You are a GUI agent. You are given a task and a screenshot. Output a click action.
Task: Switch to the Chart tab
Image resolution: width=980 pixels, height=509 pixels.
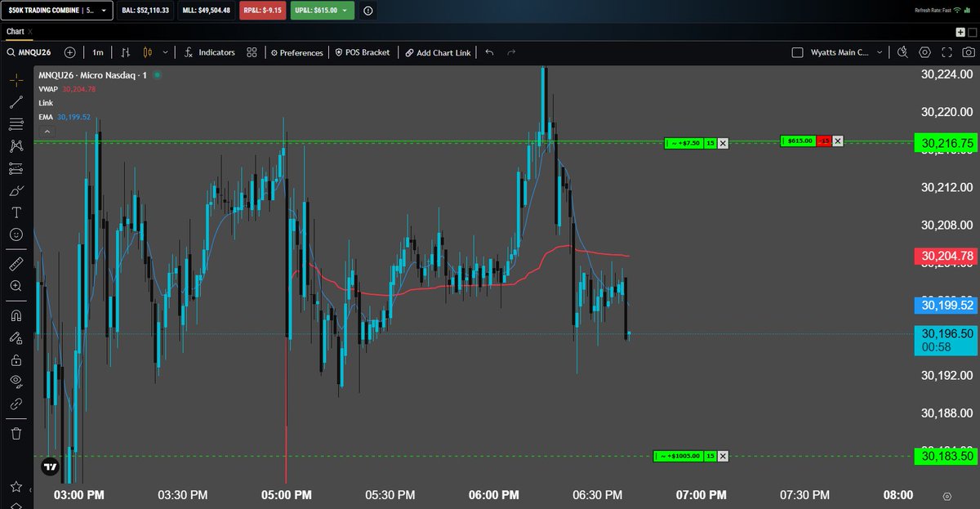15,31
